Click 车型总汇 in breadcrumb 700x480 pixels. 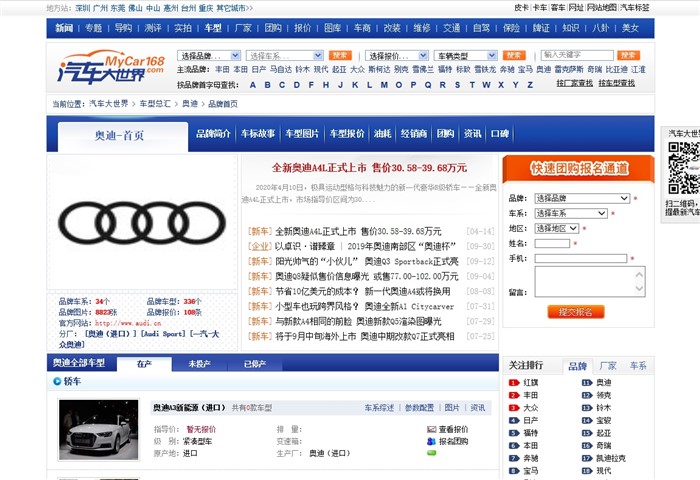155,104
